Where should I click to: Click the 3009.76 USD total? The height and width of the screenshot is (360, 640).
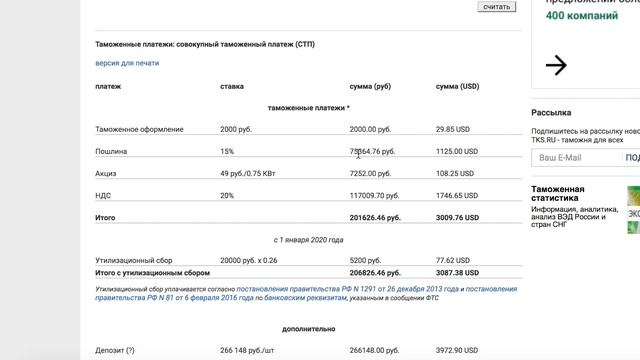457,218
